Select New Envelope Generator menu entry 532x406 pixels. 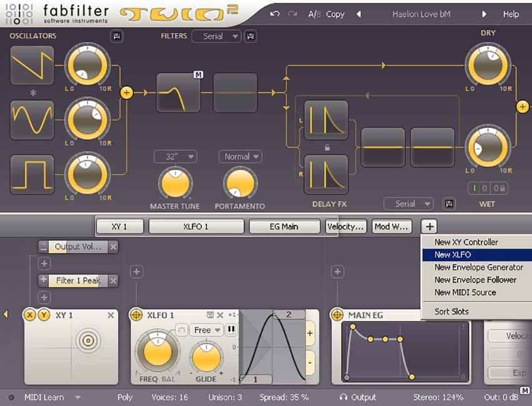(x=479, y=267)
